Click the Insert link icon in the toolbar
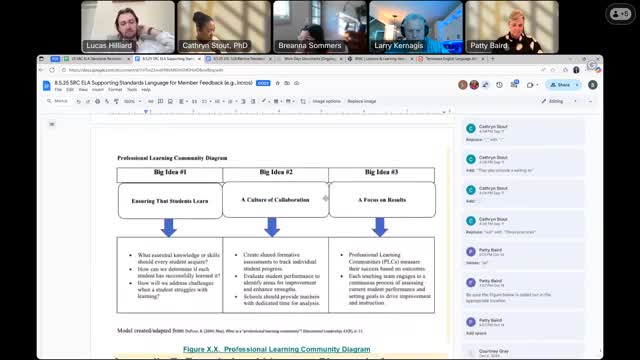Viewport: 640px width, 360px height. [x=151, y=101]
